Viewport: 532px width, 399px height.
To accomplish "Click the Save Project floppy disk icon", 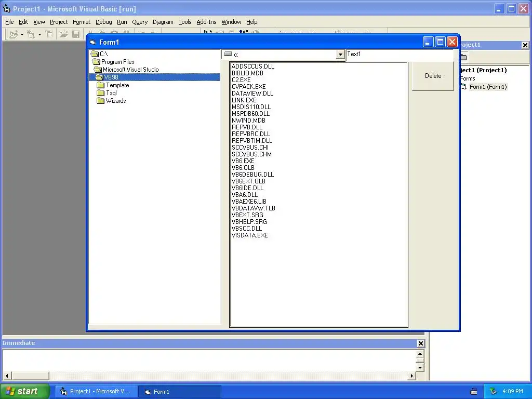I will 76,34.
